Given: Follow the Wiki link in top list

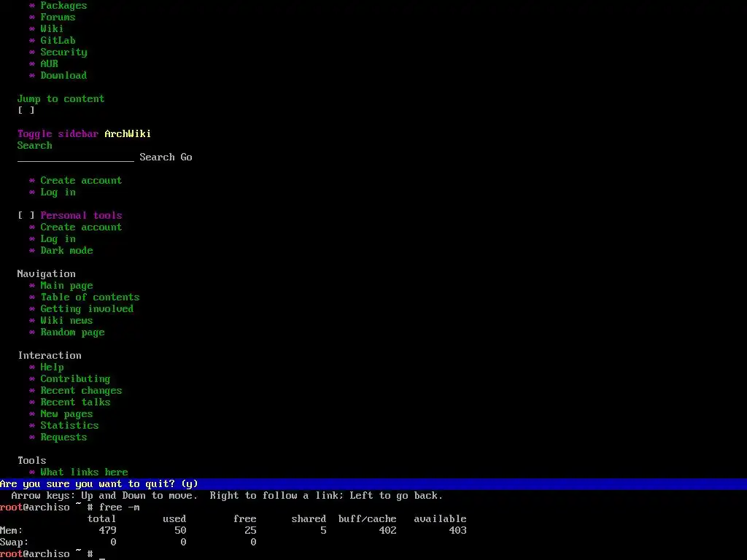Looking at the screenshot, I should click(x=52, y=29).
